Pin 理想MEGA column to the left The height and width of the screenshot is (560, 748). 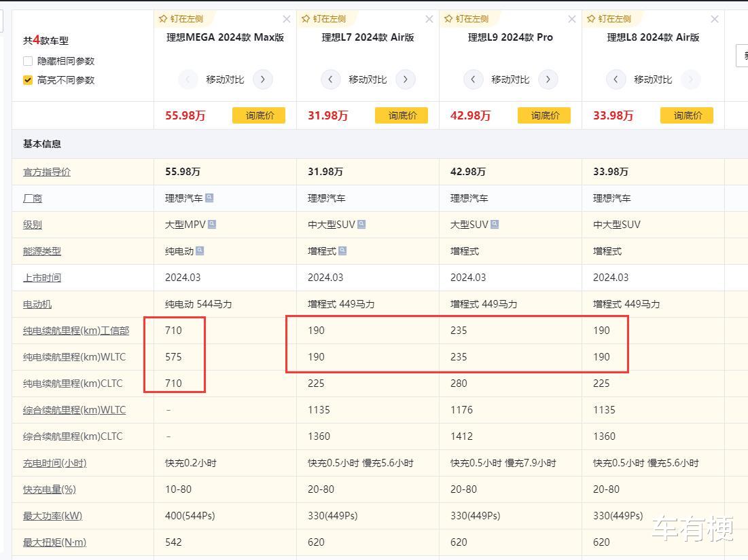pyautogui.click(x=181, y=19)
